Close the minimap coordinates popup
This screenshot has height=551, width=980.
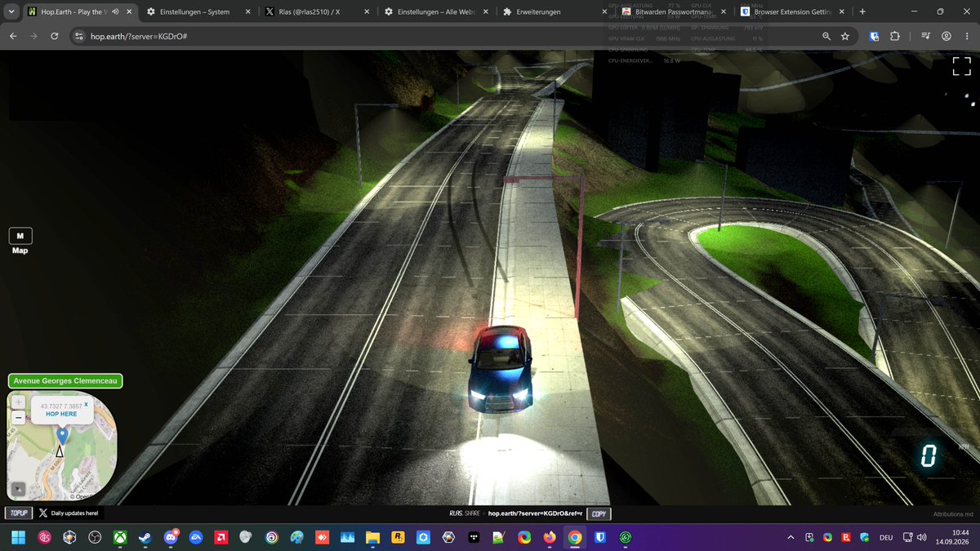pyautogui.click(x=86, y=404)
